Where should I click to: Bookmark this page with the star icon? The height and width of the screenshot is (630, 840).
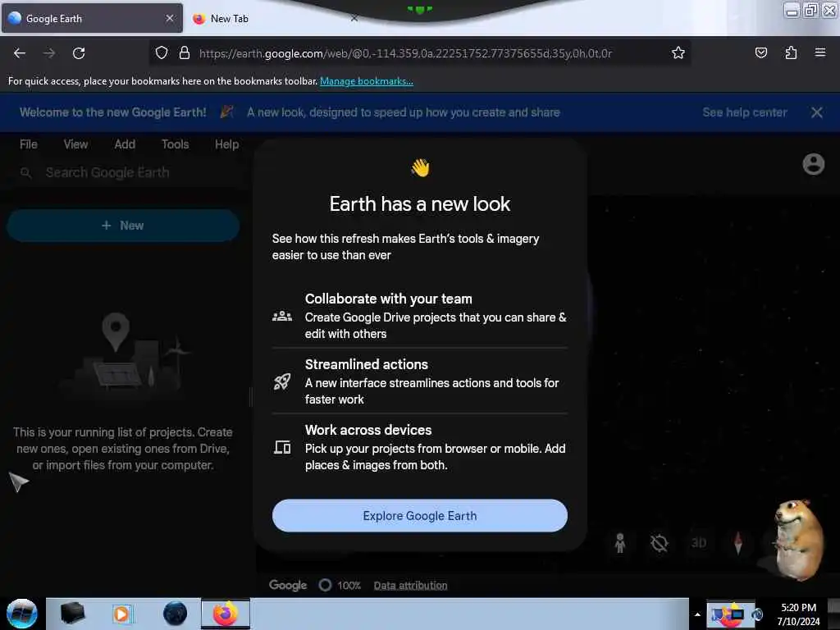click(678, 52)
